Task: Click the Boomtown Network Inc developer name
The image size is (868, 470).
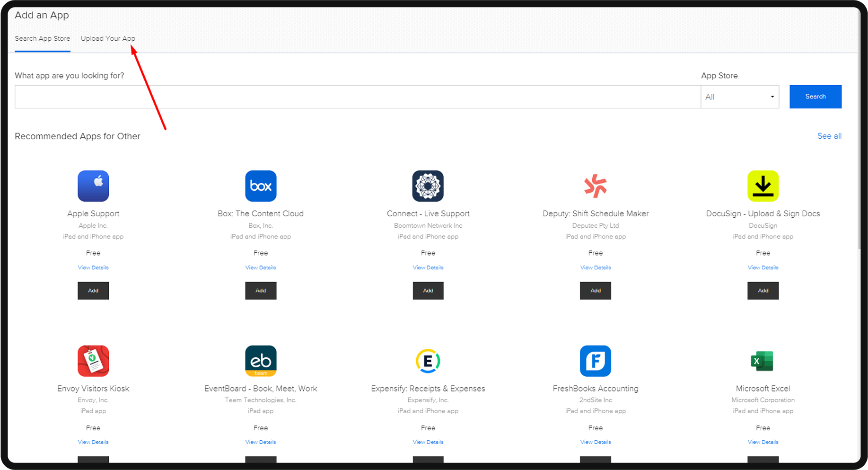Action: [x=428, y=226]
